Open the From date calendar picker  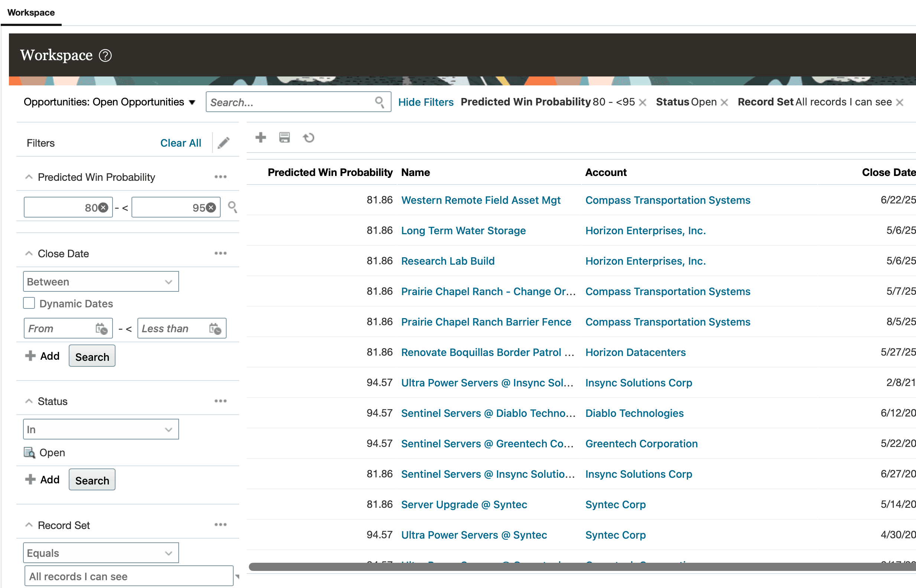[x=102, y=329]
